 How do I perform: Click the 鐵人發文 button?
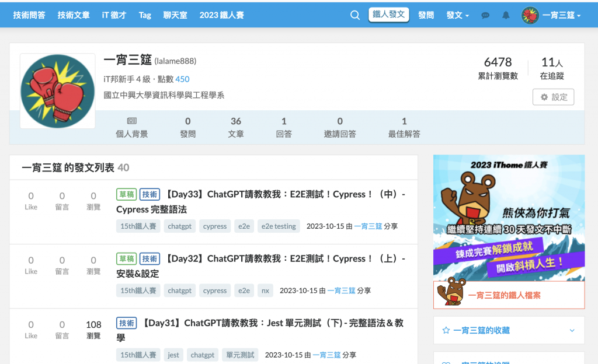click(388, 15)
